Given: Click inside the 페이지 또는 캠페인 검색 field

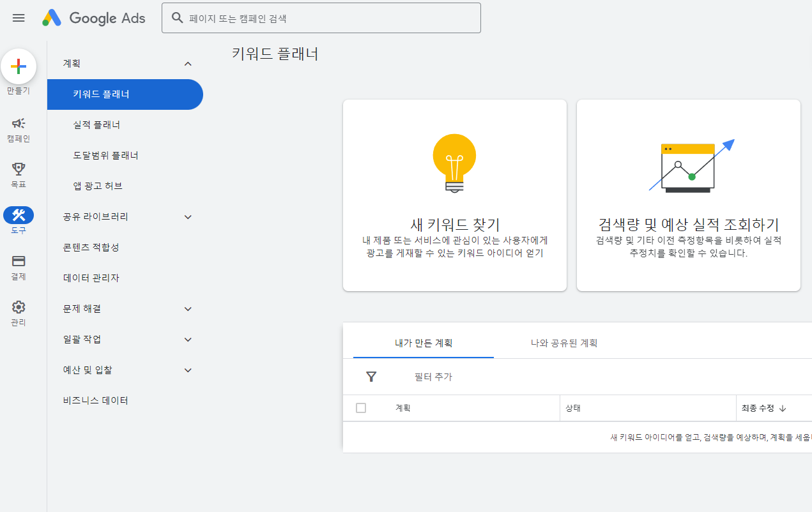Looking at the screenshot, I should coord(321,18).
